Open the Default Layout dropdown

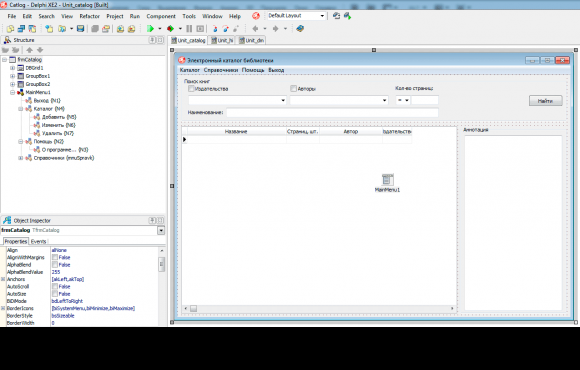(322, 16)
